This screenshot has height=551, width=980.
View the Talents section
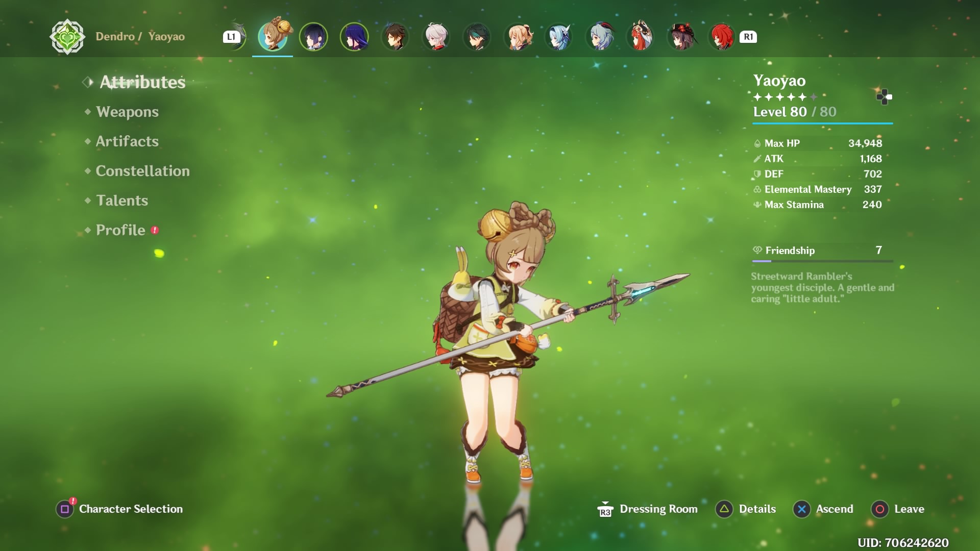(x=122, y=201)
